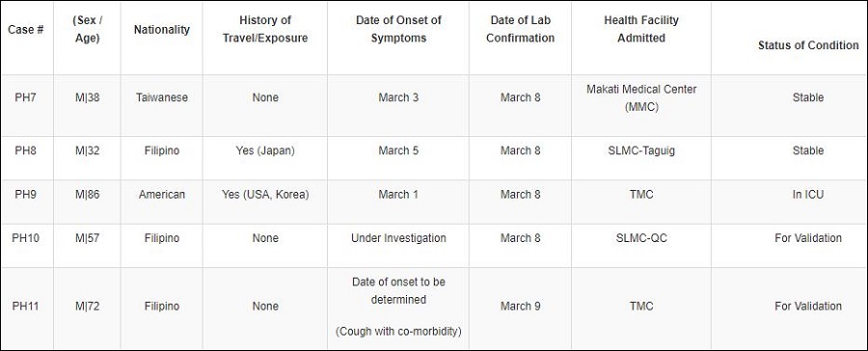The image size is (868, 351).
Task: Select the Yes (USA, Korea) cell
Action: (x=265, y=195)
